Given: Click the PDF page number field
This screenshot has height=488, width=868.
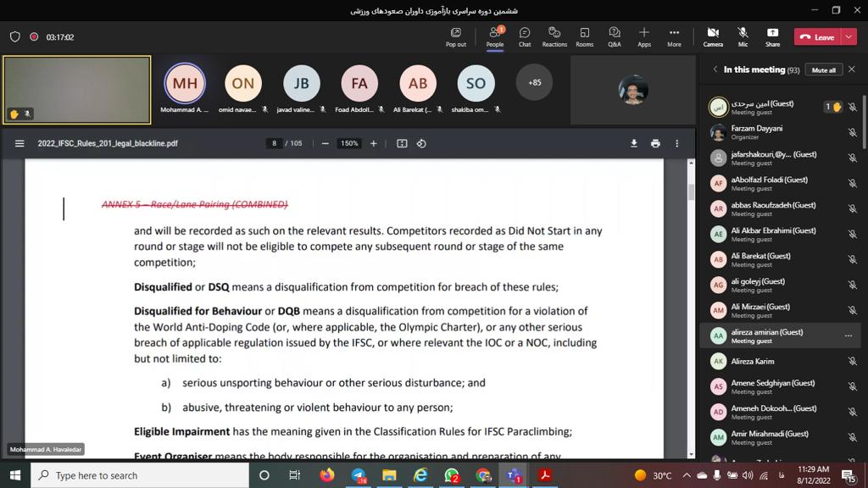Looking at the screenshot, I should tap(275, 143).
